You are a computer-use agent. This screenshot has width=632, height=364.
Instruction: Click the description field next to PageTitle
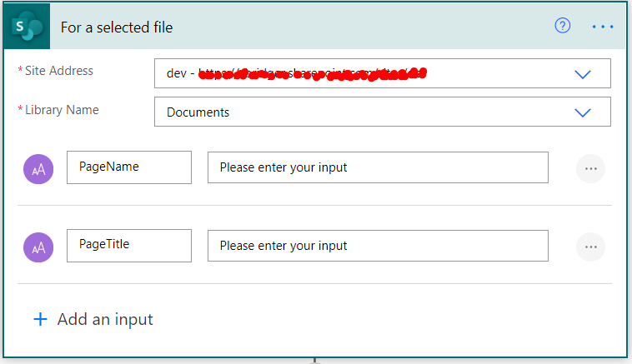point(378,246)
